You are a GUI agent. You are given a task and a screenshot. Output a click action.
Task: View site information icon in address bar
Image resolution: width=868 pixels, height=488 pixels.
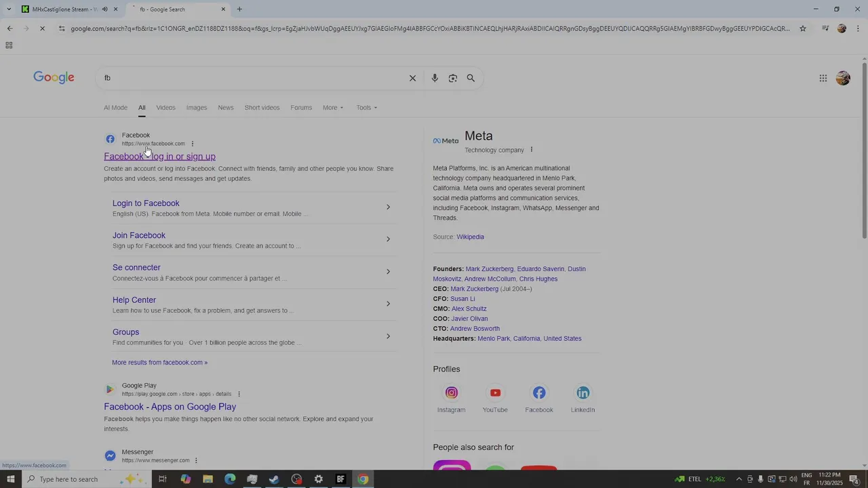pyautogui.click(x=62, y=28)
